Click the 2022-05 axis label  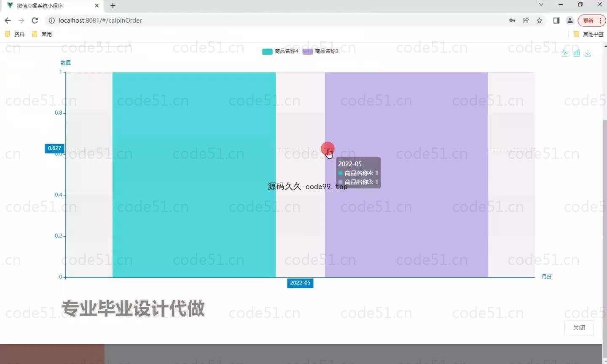[x=300, y=283]
